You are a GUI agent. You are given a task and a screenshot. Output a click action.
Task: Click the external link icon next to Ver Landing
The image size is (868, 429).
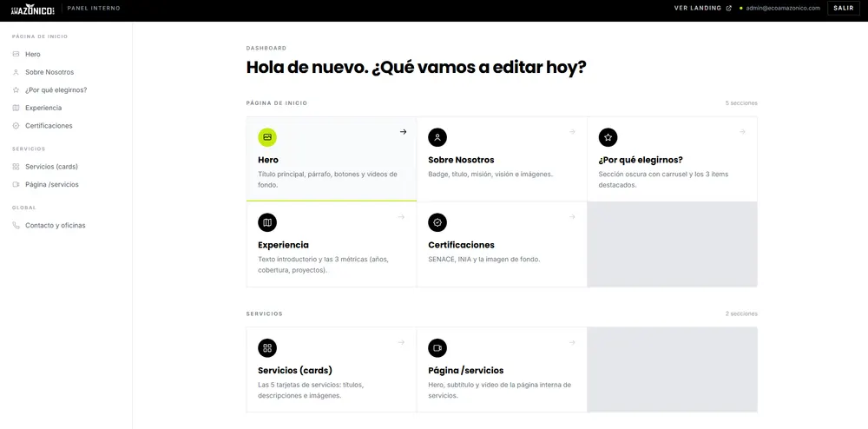tap(728, 9)
